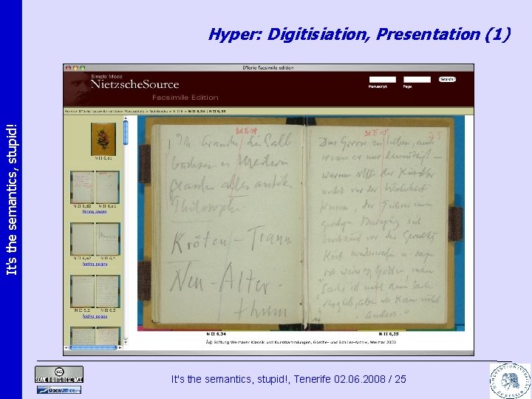This screenshot has height=399, width=532.
Task: Click the Nietzsche portrait in the header
Action: click(x=77, y=89)
